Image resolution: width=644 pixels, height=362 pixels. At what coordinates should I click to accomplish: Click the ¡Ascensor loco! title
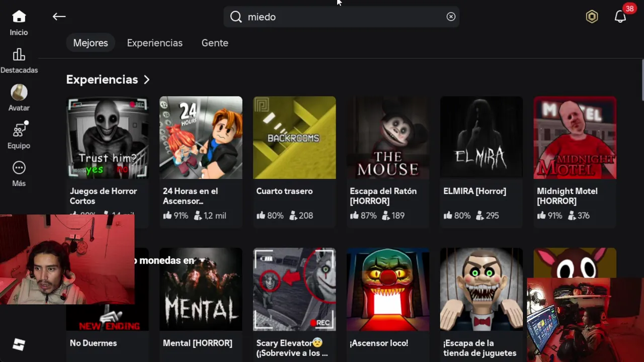pyautogui.click(x=379, y=343)
